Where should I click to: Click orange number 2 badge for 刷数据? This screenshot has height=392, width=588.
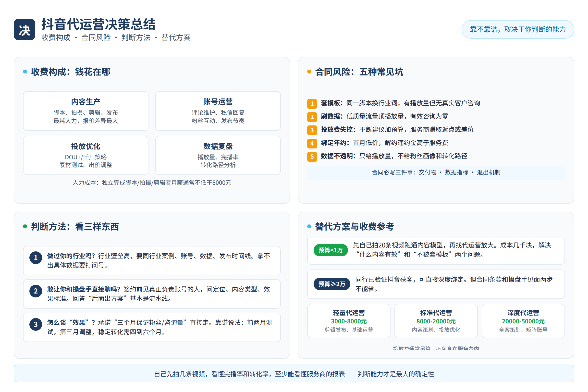coord(312,117)
